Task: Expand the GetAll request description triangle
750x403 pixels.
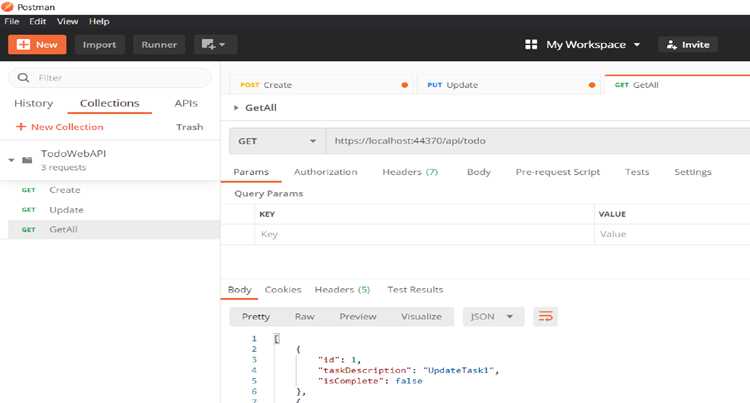Action: coord(236,108)
